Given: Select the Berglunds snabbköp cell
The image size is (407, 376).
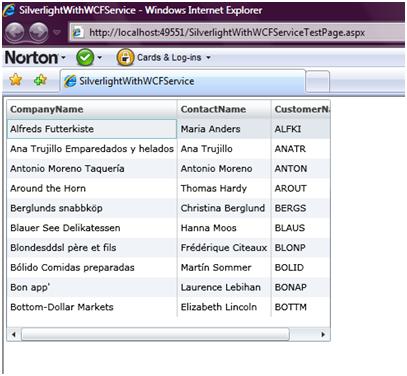Looking at the screenshot, I should [92, 208].
